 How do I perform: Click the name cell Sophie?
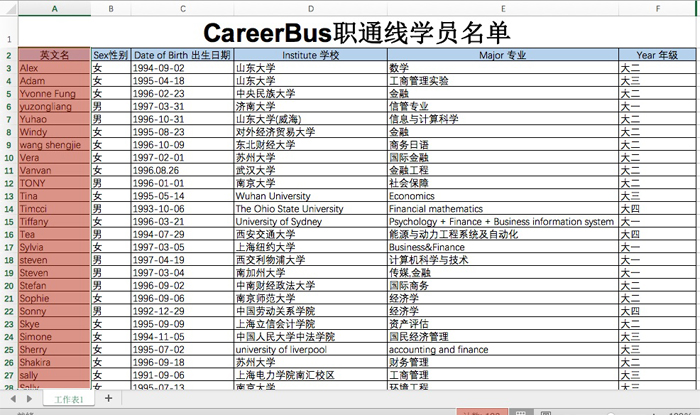[54, 299]
